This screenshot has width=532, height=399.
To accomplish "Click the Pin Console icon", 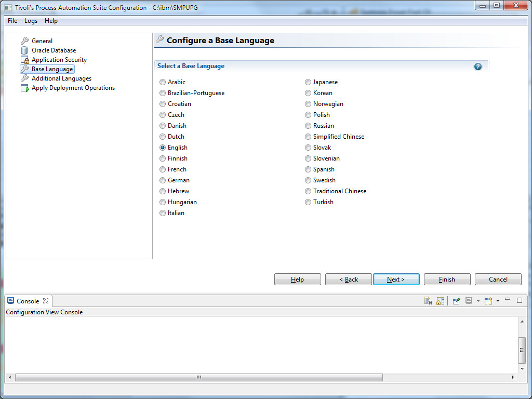I will (x=456, y=301).
